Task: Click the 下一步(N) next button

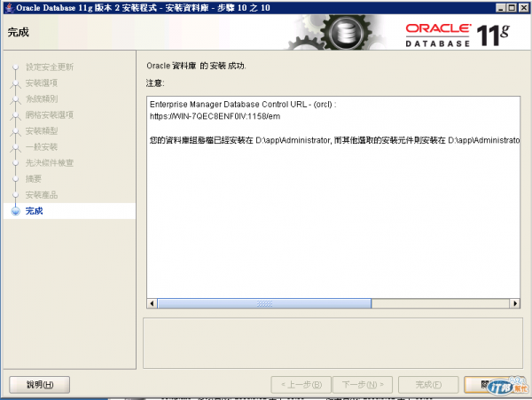Action: (x=363, y=384)
